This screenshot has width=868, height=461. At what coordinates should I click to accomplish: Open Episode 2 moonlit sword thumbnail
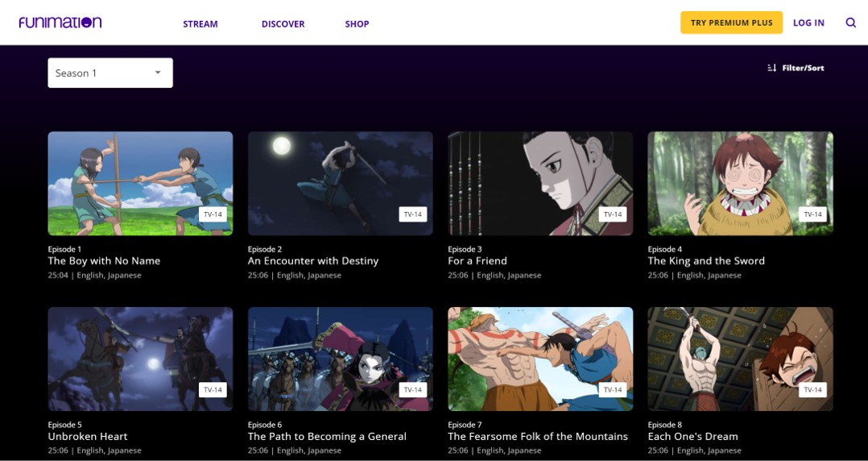341,184
